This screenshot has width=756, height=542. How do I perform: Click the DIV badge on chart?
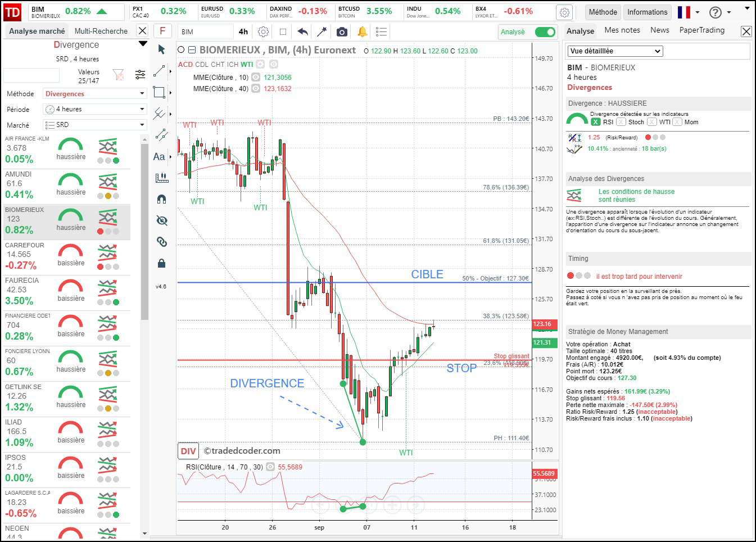[188, 451]
